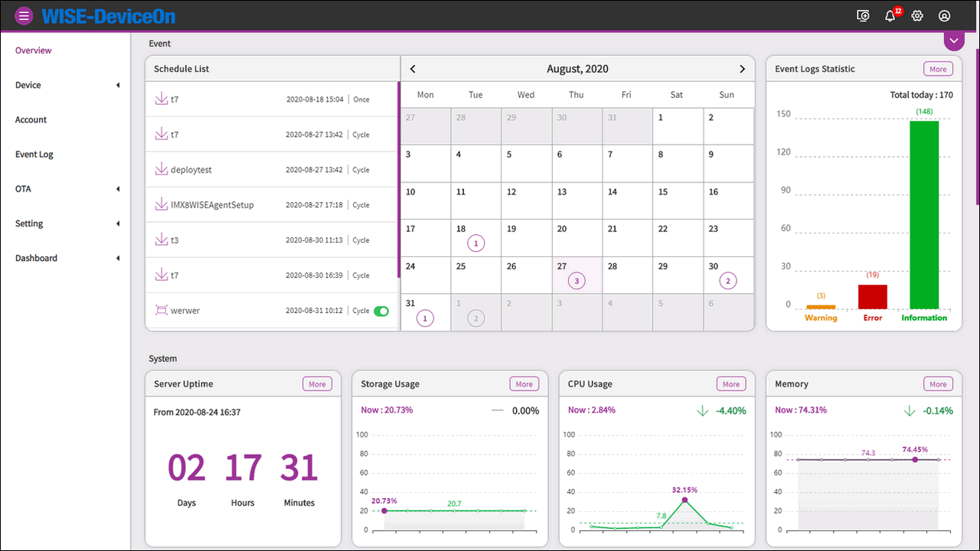Open Event Log from the sidebar

point(34,155)
